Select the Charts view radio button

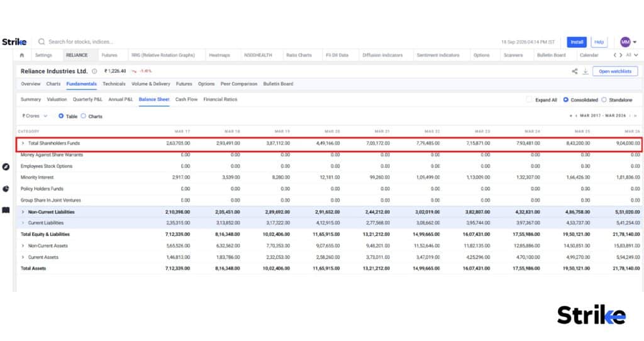click(84, 116)
